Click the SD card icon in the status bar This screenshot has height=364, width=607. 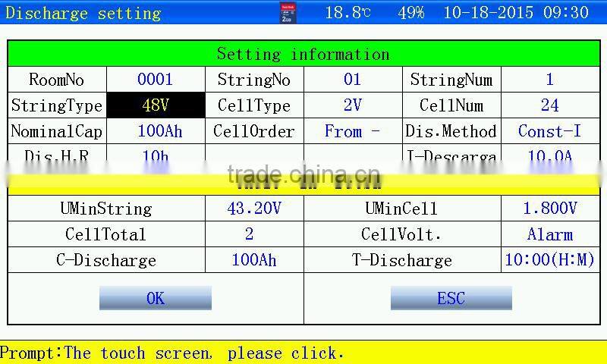(288, 13)
